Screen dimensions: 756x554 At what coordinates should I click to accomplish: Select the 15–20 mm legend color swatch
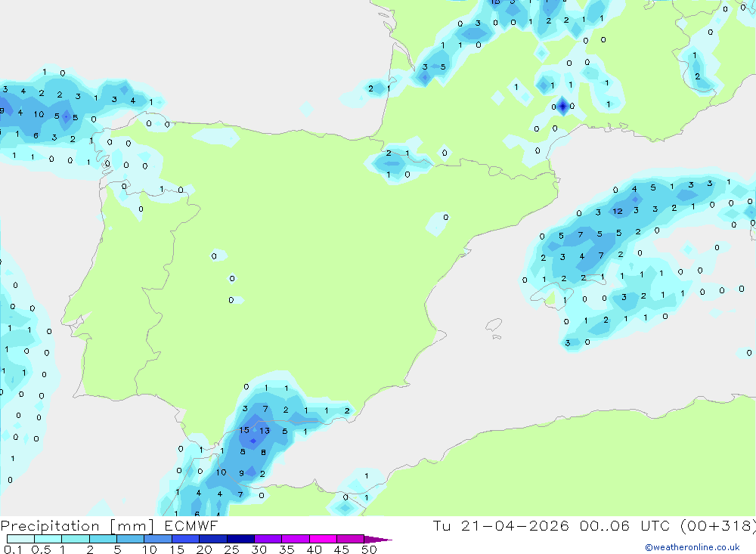(x=185, y=539)
